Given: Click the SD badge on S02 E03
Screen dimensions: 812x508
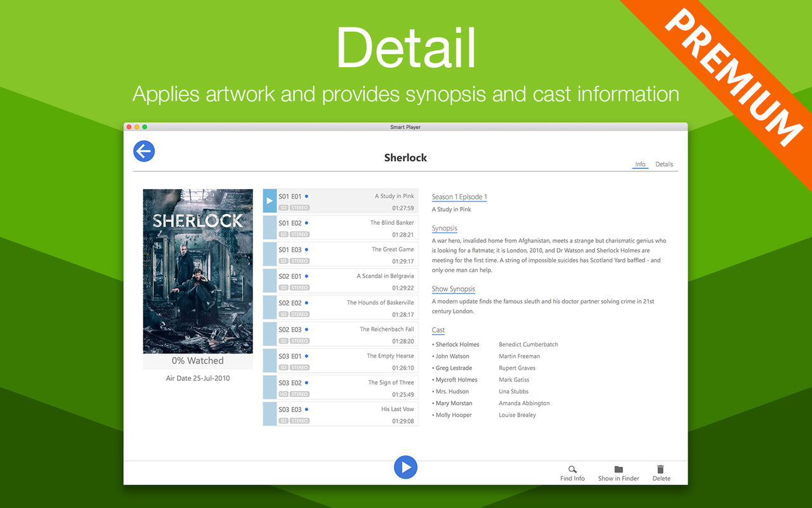Looking at the screenshot, I should 284,341.
